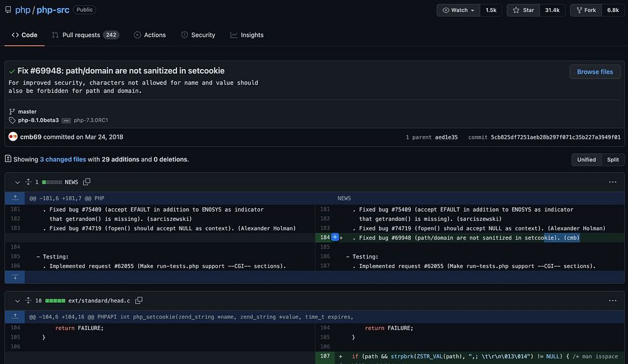Viewport: 628px width, 364px height.
Task: Open more options menu for NEWS file
Action: click(x=612, y=182)
